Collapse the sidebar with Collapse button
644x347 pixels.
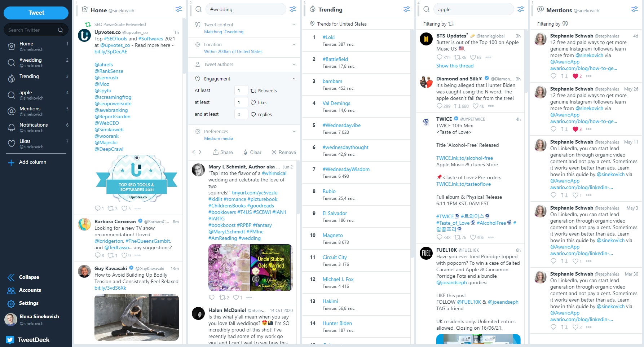[23, 277]
